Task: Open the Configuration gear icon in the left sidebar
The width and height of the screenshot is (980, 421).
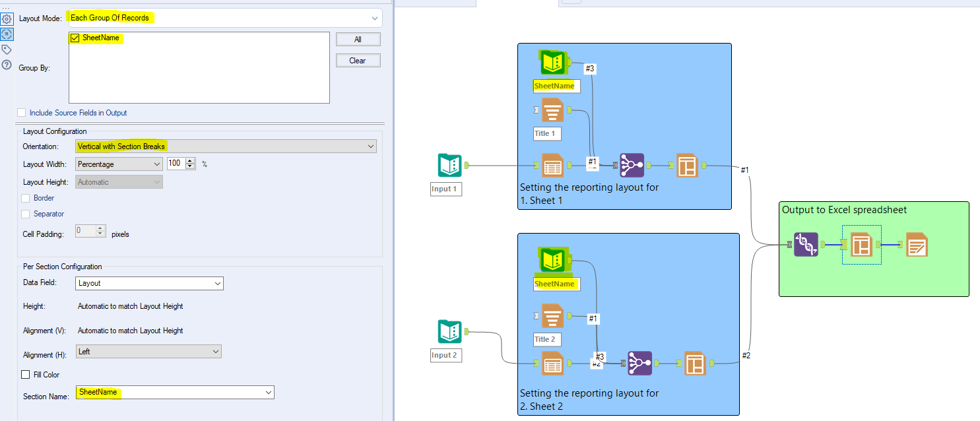Action: [7, 18]
